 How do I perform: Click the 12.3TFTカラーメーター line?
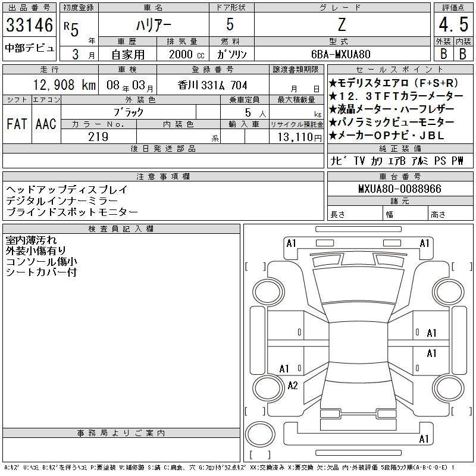click(396, 96)
